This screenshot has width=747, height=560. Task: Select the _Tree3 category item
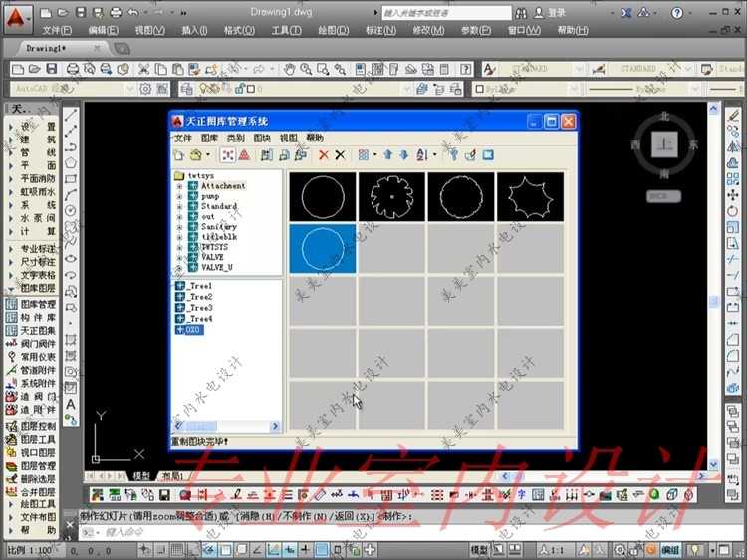tap(194, 308)
